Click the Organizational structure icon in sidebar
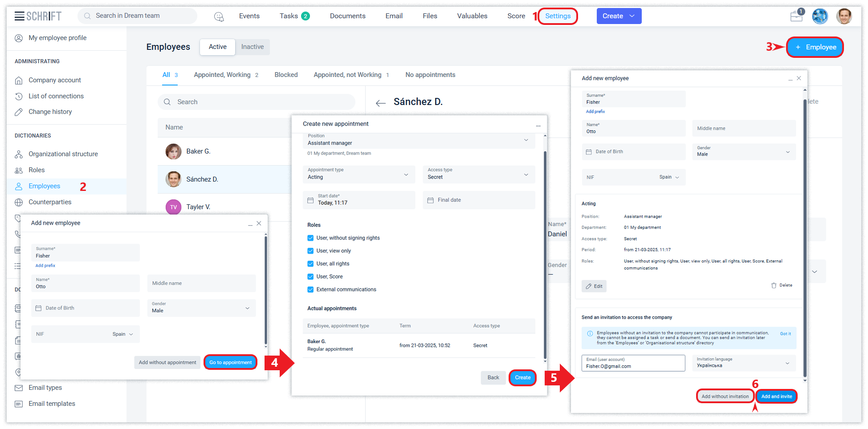The width and height of the screenshot is (868, 429). (19, 154)
